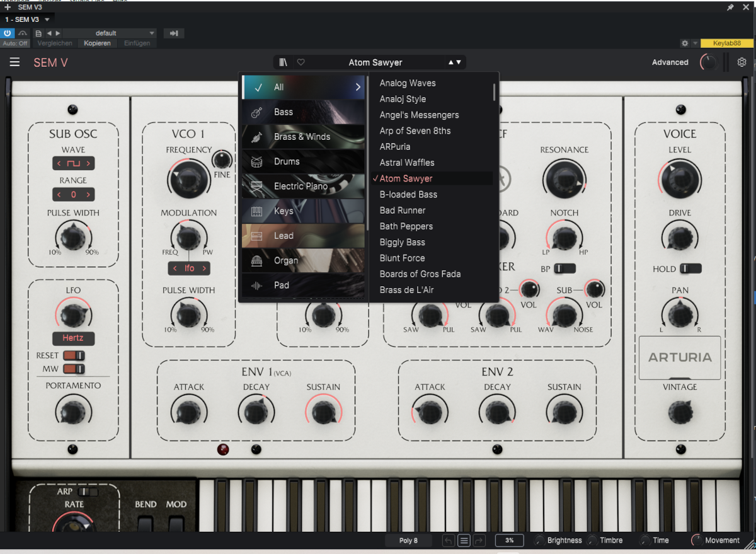Open the gear settings panel icon

(742, 62)
